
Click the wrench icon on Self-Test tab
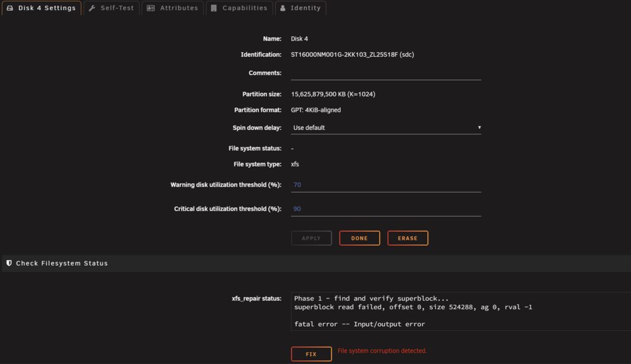(92, 8)
